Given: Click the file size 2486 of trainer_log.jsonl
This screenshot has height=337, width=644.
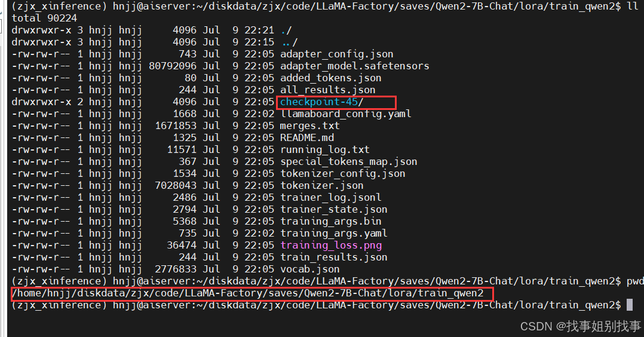Looking at the screenshot, I should coord(185,198).
